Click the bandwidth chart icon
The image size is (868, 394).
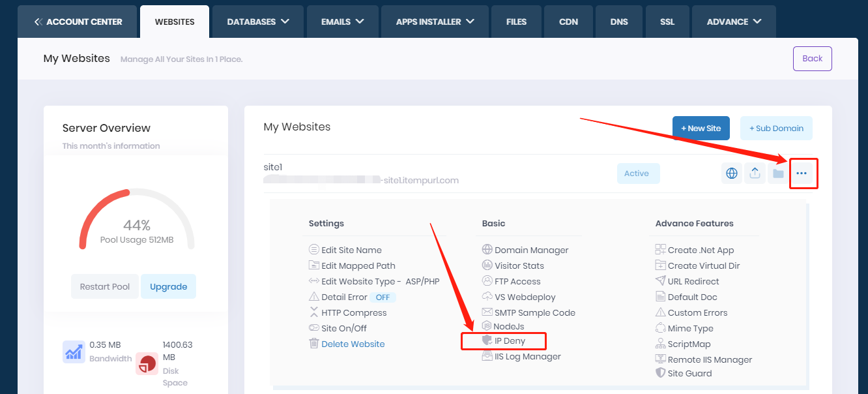(74, 352)
